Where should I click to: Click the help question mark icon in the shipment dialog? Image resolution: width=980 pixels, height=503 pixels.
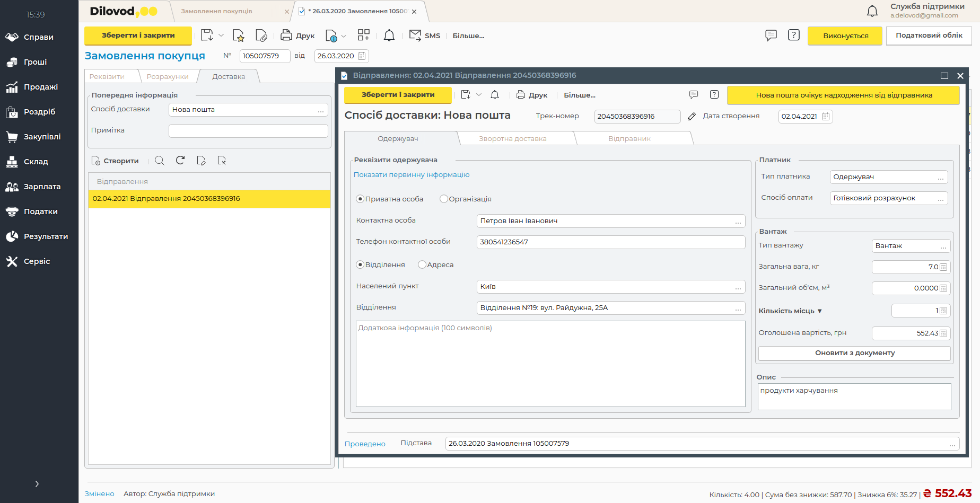pyautogui.click(x=714, y=95)
